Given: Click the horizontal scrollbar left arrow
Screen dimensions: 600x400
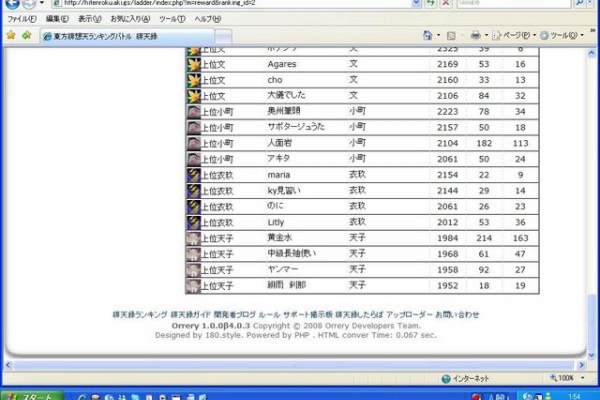Looking at the screenshot, I should click(x=8, y=365).
